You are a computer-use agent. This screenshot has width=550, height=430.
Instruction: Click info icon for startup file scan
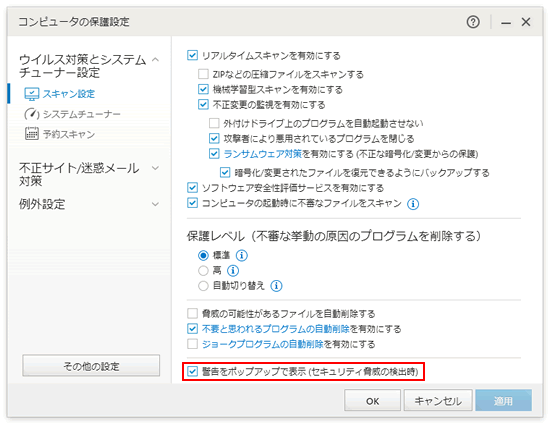click(x=413, y=204)
